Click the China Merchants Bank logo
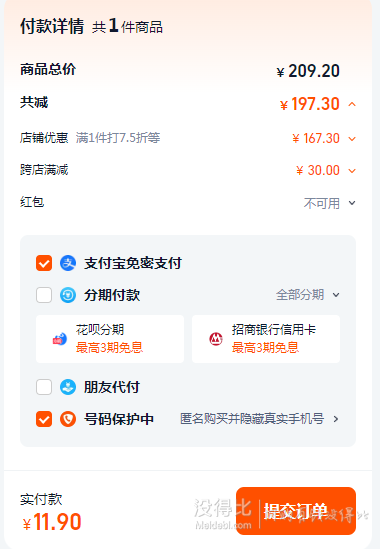Screen dimensions: 380x549 click(x=216, y=339)
